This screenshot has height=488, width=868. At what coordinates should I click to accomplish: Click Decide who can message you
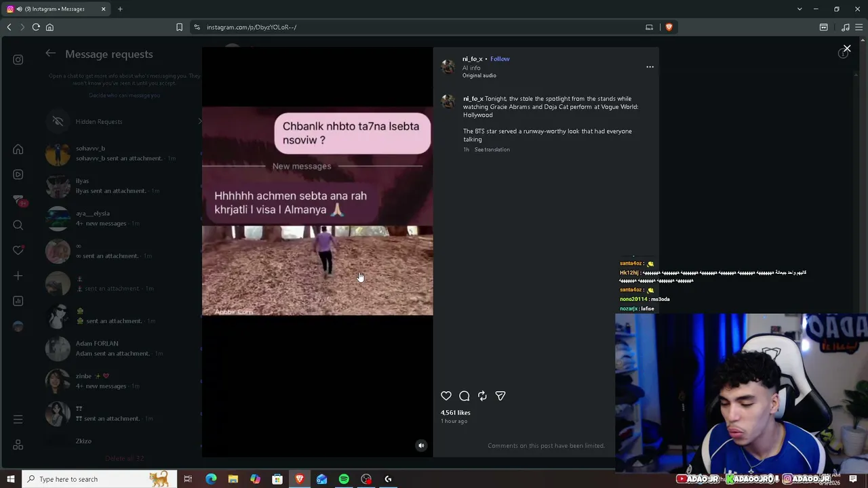[x=125, y=96]
